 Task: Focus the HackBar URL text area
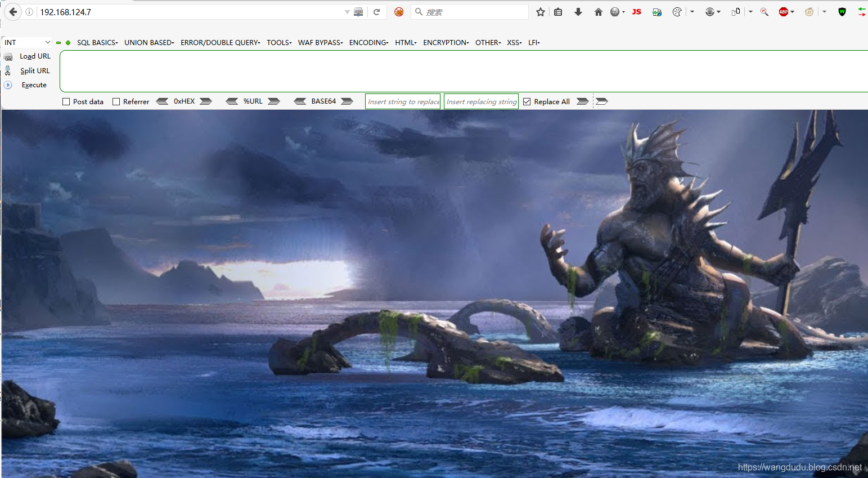(x=464, y=72)
